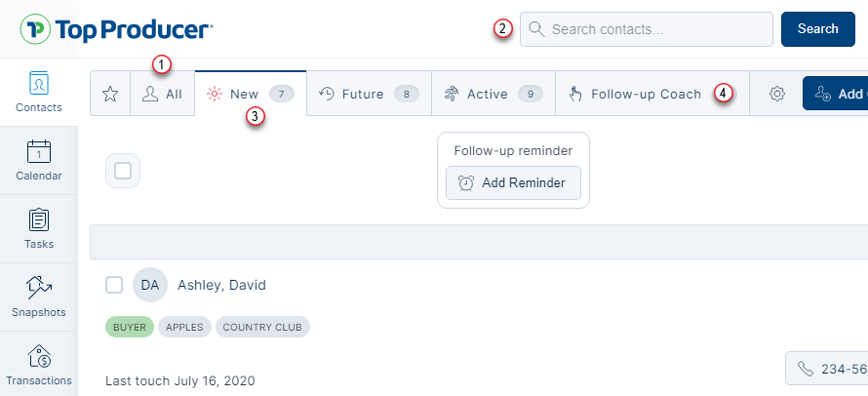Screen dimensions: 868x396
Task: Click the Add Reminder button
Action: 513,183
